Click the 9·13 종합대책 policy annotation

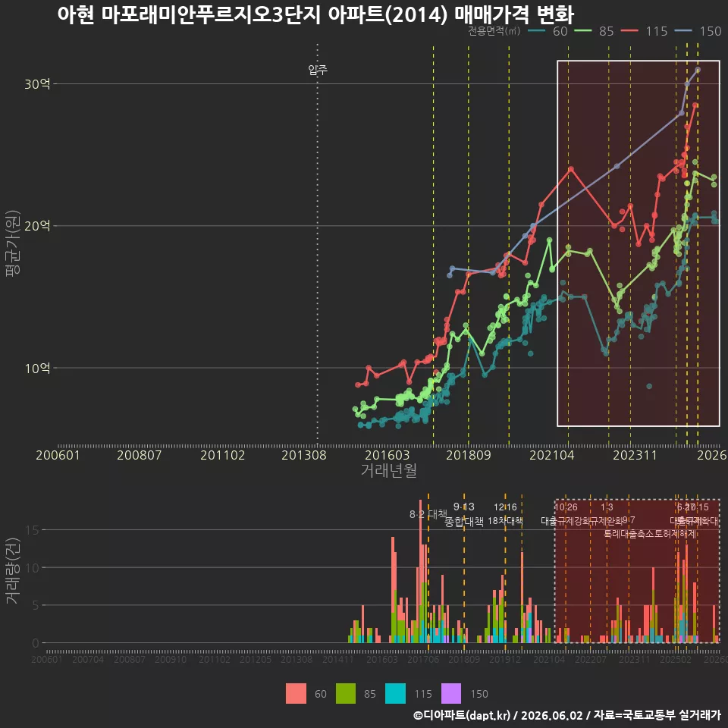[x=464, y=514]
